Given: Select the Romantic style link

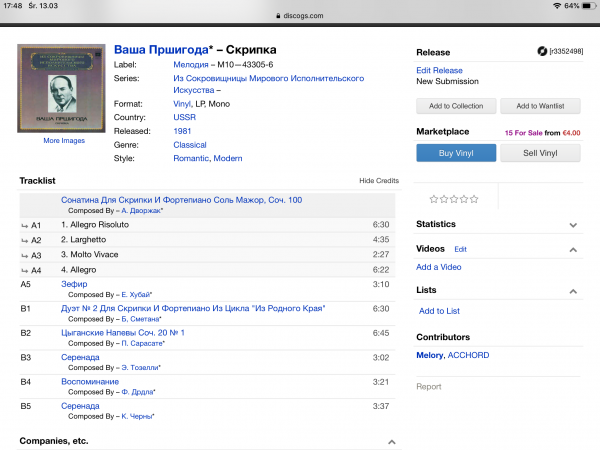Looking at the screenshot, I should pos(191,158).
